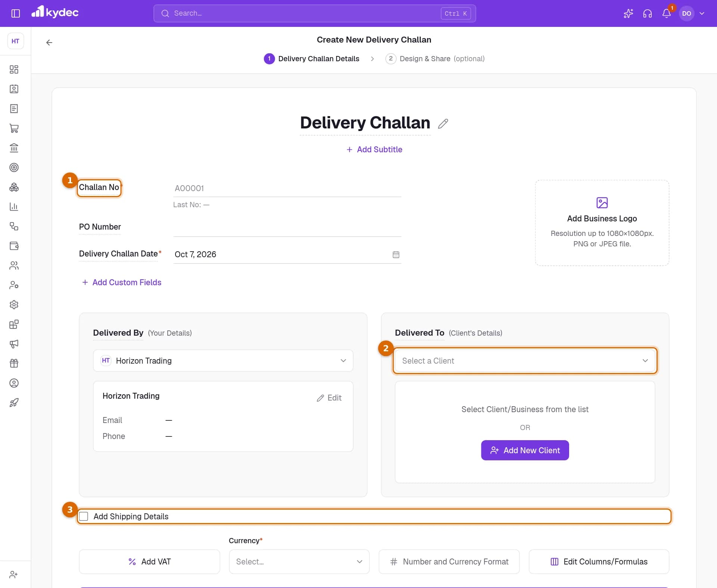
Task: Click Add Business Logo upload area
Action: click(x=602, y=223)
